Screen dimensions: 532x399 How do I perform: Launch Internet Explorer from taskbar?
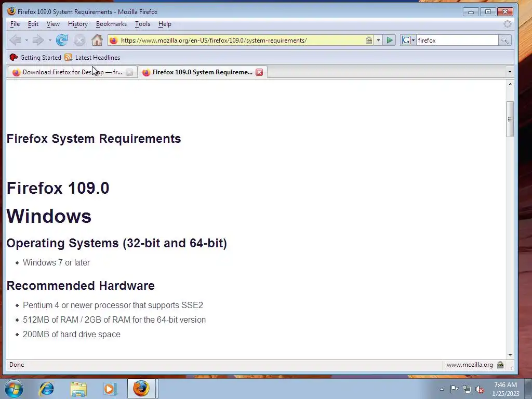(x=46, y=389)
